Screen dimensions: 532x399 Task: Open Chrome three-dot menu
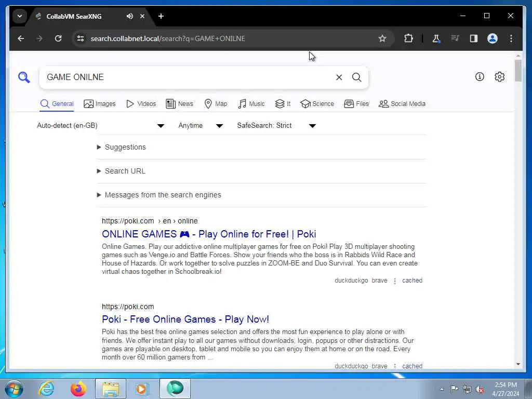511,38
